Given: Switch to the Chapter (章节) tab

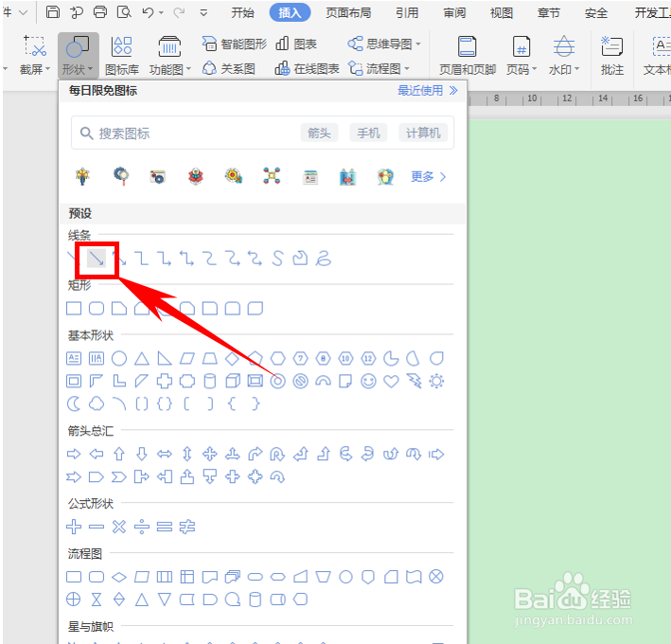Looking at the screenshot, I should click(x=549, y=13).
